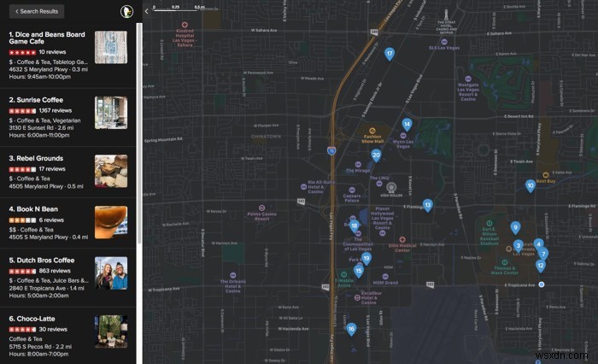Open Rebel Grounds listing title

(36, 158)
